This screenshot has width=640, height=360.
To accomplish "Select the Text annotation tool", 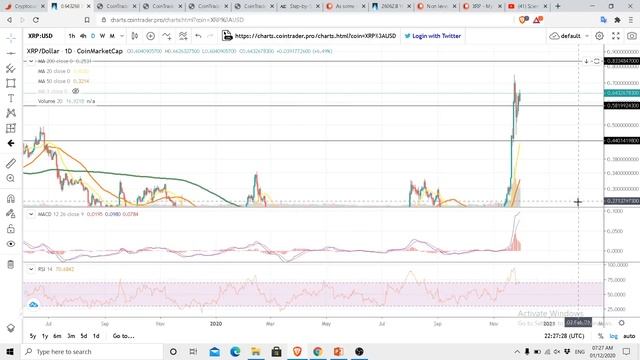I will click(11, 98).
